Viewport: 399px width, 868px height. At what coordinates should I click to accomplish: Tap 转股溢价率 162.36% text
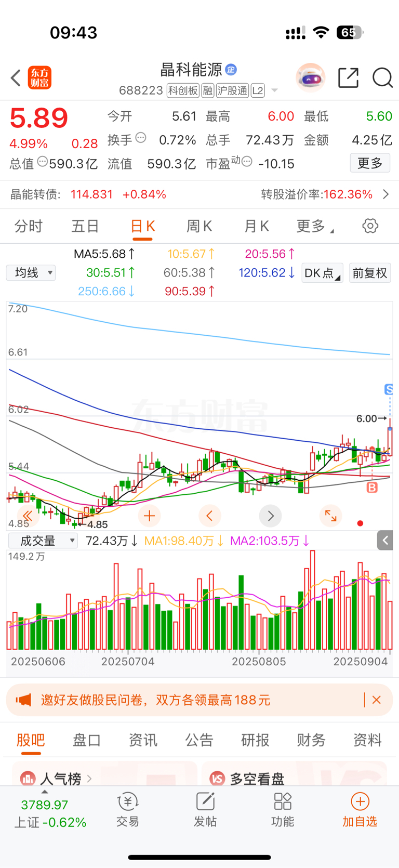coord(317,194)
